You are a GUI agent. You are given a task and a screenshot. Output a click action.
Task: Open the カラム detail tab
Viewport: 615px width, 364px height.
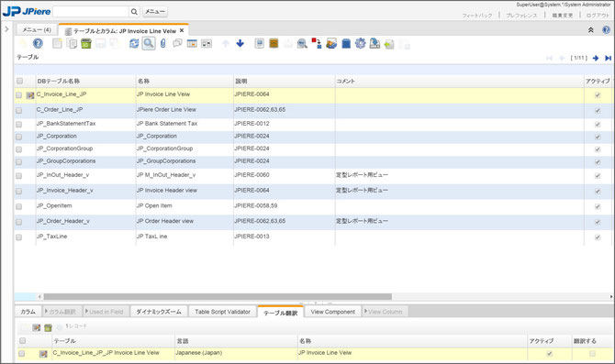(28, 312)
